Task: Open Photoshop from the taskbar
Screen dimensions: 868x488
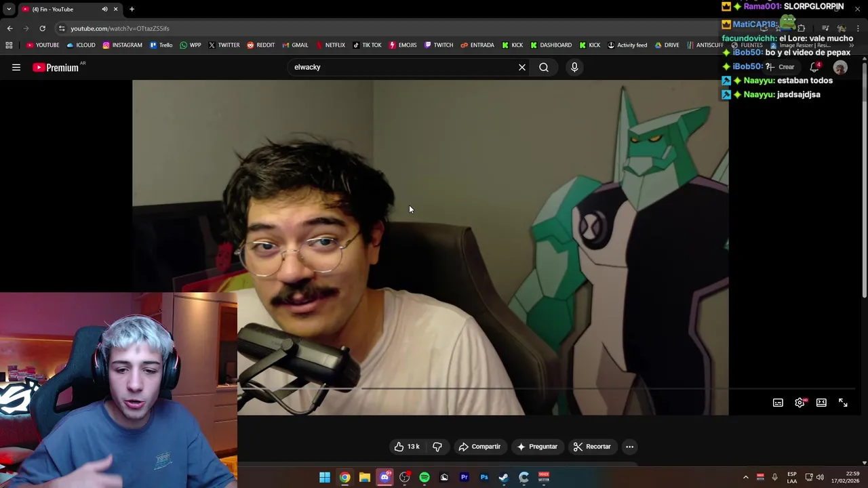Action: click(484, 478)
